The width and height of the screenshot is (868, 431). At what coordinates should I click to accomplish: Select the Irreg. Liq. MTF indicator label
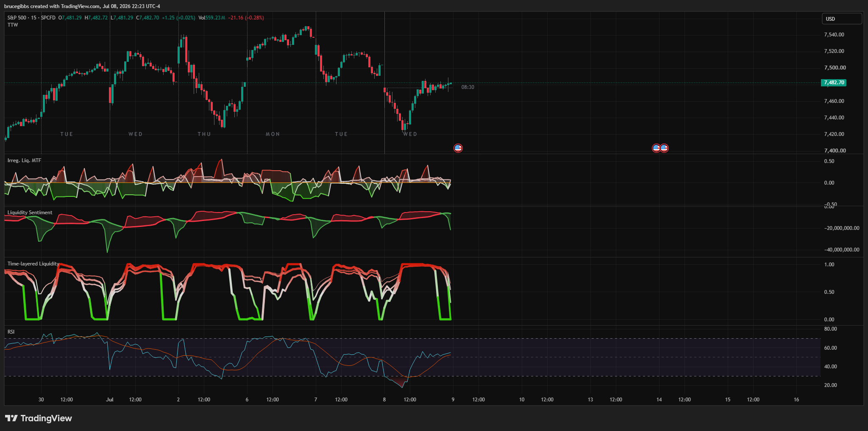point(24,160)
